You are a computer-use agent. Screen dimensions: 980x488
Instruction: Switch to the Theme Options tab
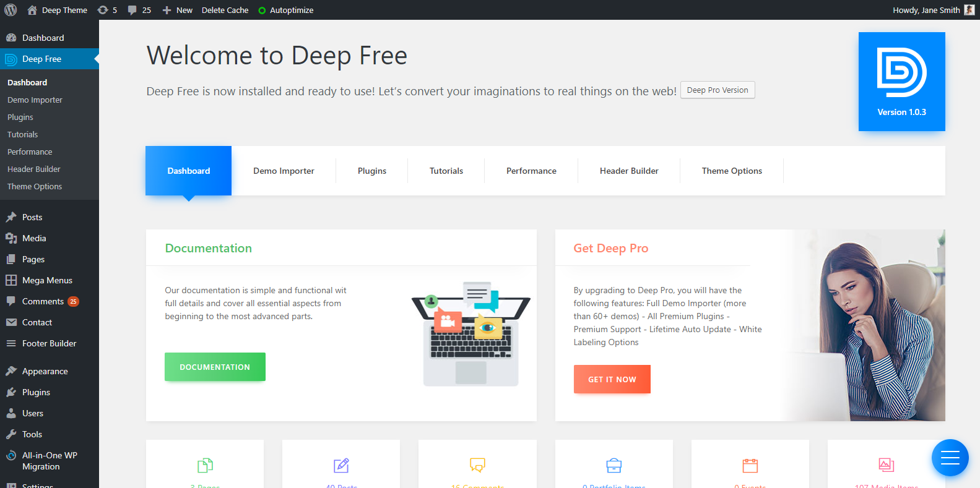click(x=732, y=171)
